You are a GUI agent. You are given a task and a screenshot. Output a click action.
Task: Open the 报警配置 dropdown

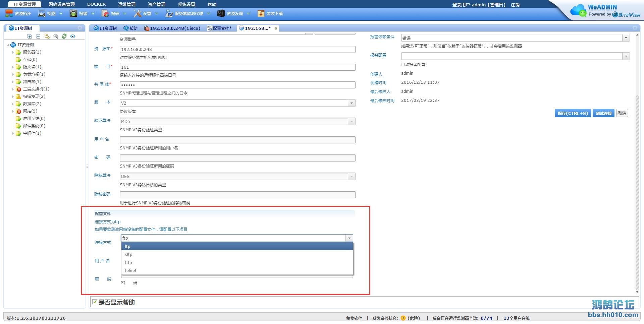tap(626, 56)
